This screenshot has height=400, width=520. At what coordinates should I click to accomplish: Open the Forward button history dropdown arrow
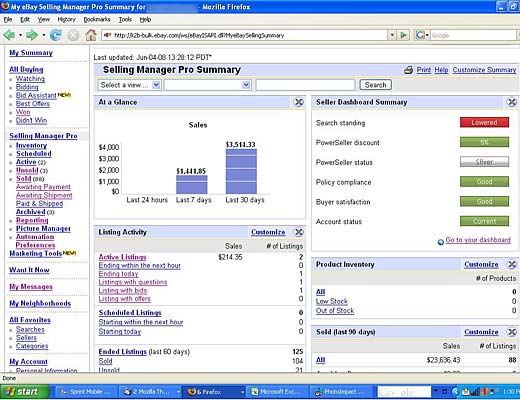tap(43, 35)
